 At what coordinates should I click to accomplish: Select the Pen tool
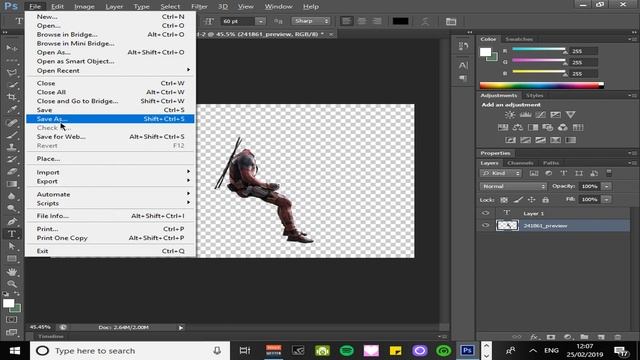pyautogui.click(x=12, y=222)
